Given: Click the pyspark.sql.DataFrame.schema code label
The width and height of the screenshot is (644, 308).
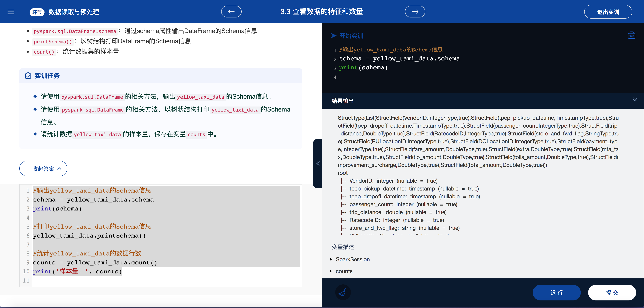Looking at the screenshot, I should [x=75, y=31].
